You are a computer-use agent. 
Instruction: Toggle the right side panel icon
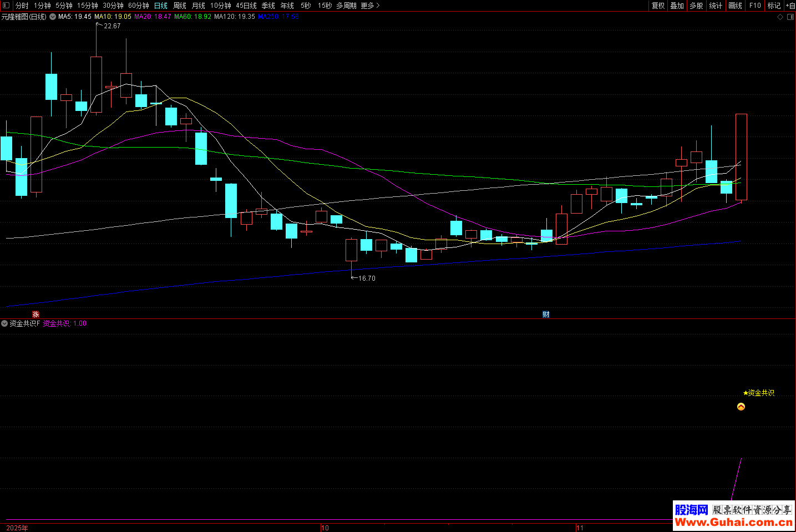tap(790, 17)
